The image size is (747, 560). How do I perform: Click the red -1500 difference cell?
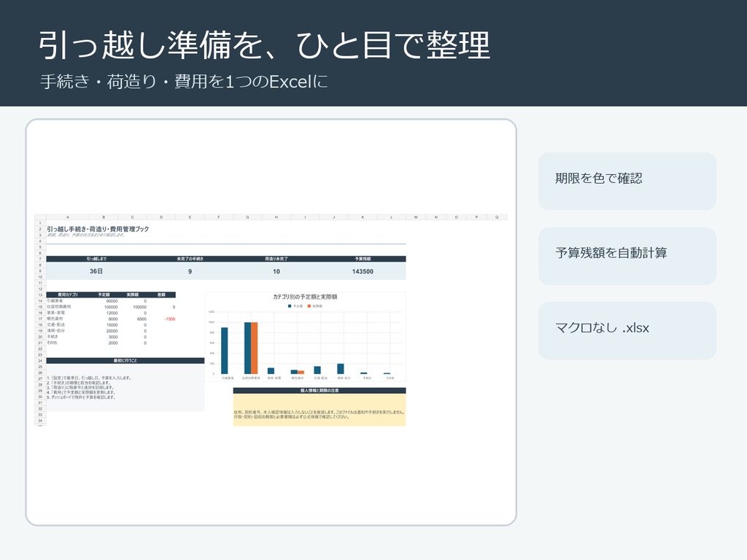[170, 319]
